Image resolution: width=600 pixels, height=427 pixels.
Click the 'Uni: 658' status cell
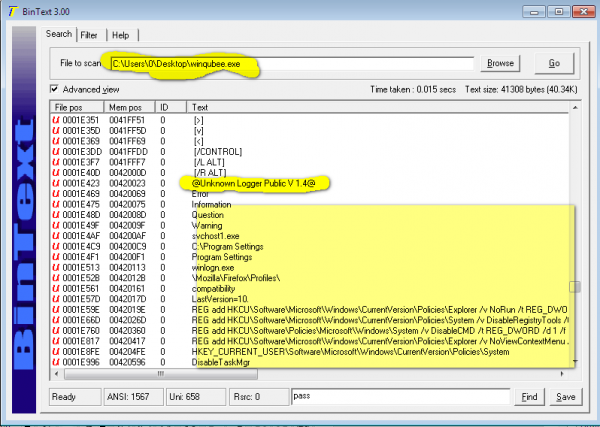coord(196,397)
